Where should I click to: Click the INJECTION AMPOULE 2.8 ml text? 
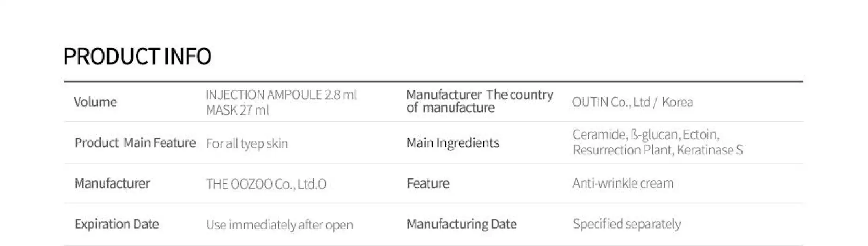pyautogui.click(x=281, y=95)
